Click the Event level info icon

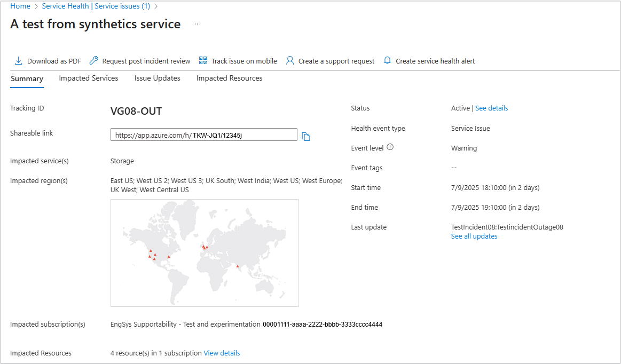(x=390, y=147)
